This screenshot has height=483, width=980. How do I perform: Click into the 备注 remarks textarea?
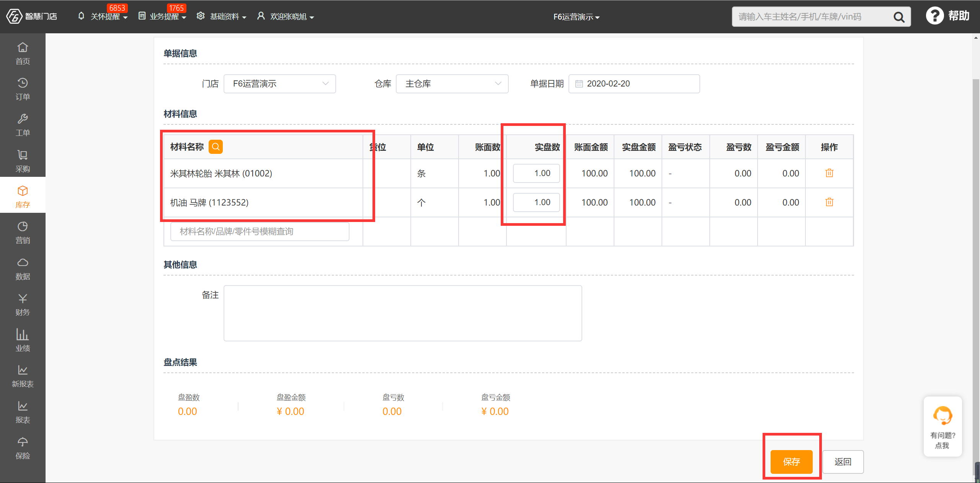pyautogui.click(x=403, y=313)
